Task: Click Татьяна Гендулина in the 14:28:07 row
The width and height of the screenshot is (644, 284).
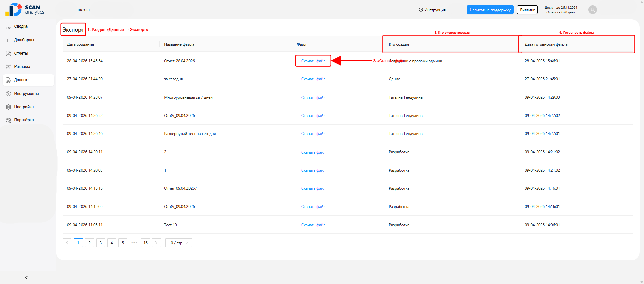Action: [406, 97]
